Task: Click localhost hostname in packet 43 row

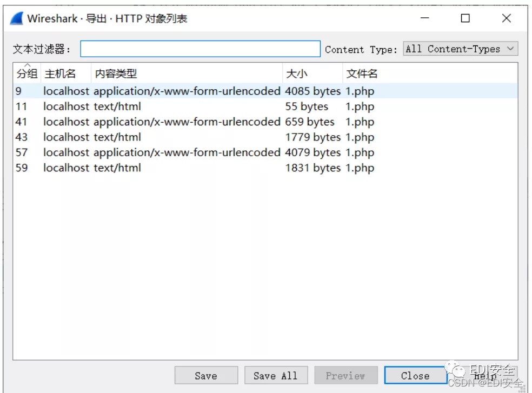Action: (x=66, y=137)
